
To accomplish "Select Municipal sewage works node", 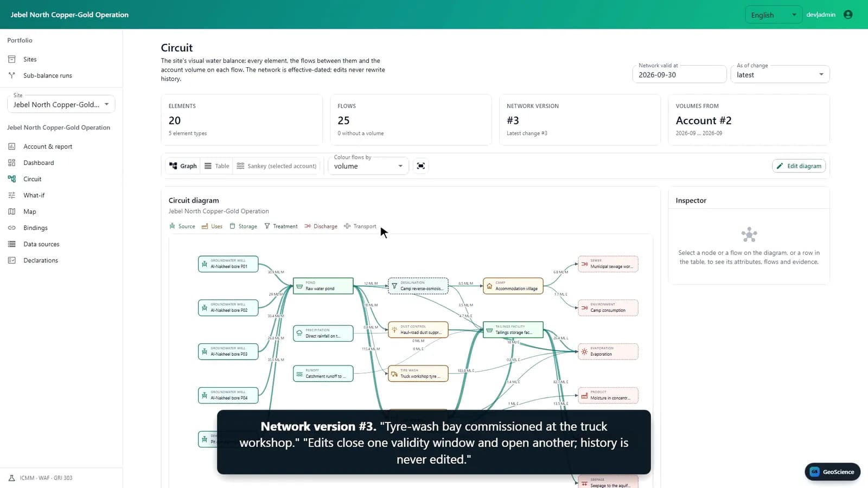I will 608,264.
